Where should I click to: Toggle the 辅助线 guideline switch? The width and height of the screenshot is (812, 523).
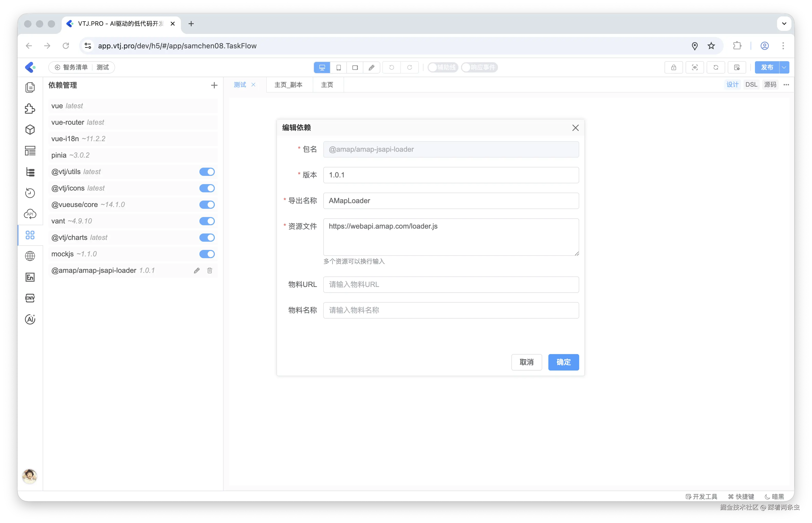click(443, 68)
